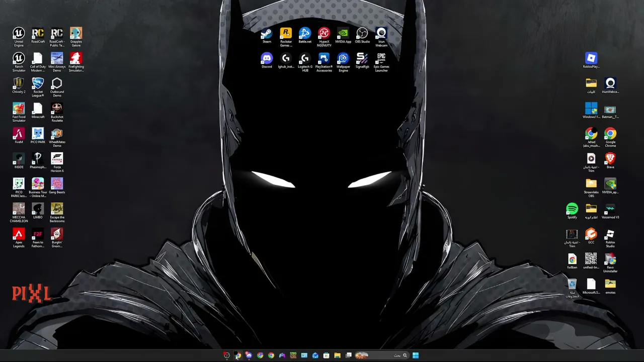
Task: Select the Windows11 file icon
Action: pos(591,111)
